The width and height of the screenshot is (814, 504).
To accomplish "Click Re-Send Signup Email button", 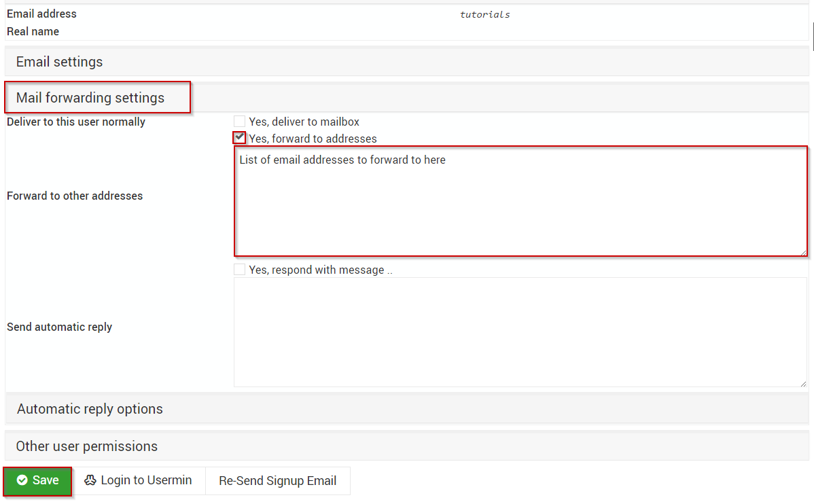I will pos(278,481).
